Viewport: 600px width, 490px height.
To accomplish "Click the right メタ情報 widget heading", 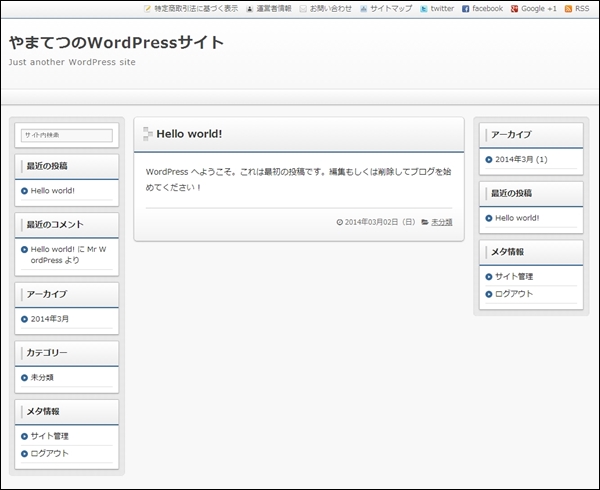I will coord(507,251).
